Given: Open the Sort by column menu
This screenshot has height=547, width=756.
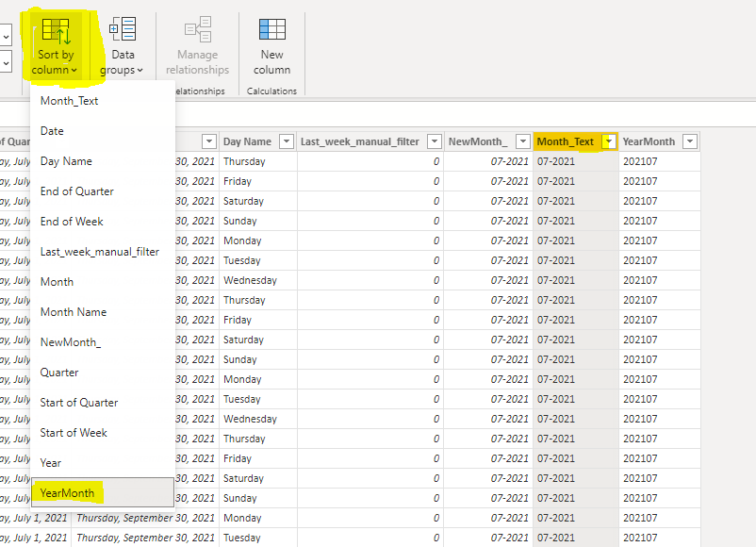Looking at the screenshot, I should point(55,47).
